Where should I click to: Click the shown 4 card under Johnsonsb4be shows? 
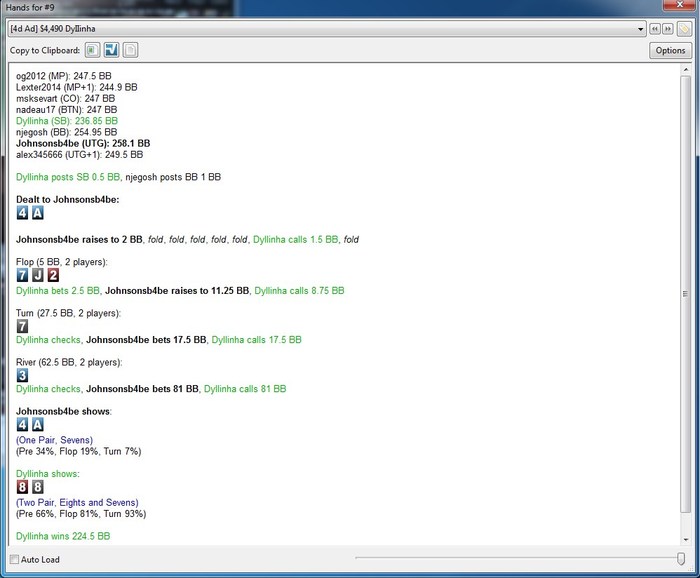[22, 424]
